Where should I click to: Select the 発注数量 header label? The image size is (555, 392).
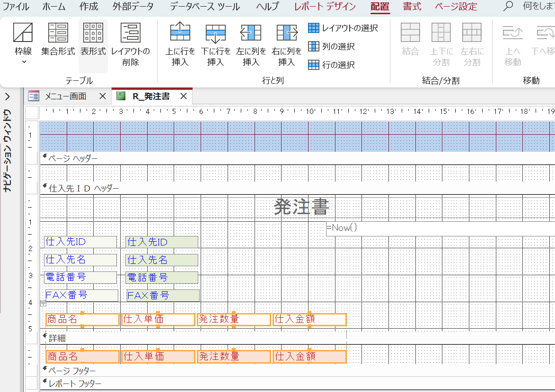tap(234, 320)
